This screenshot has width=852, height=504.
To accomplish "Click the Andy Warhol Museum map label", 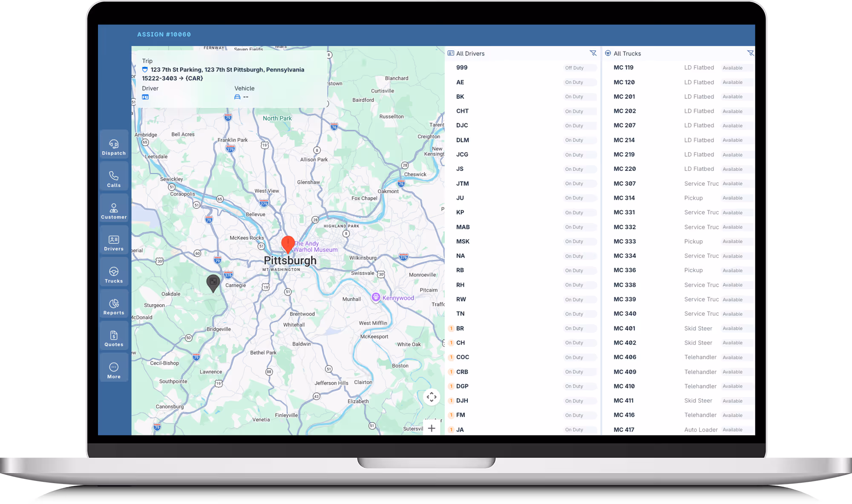I will pyautogui.click(x=315, y=247).
